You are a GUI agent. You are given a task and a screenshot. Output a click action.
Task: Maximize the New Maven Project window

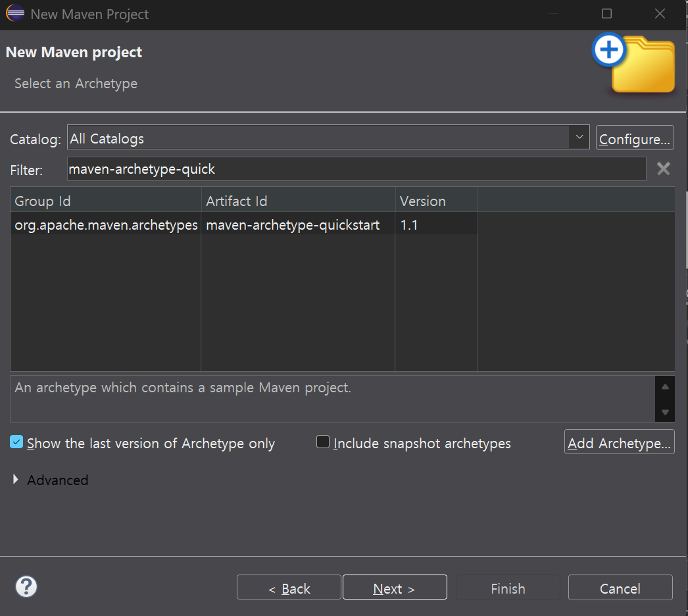tap(606, 14)
